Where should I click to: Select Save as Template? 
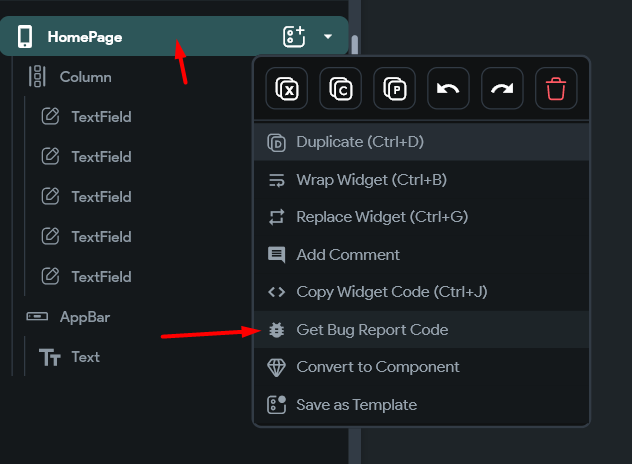[x=421, y=405]
